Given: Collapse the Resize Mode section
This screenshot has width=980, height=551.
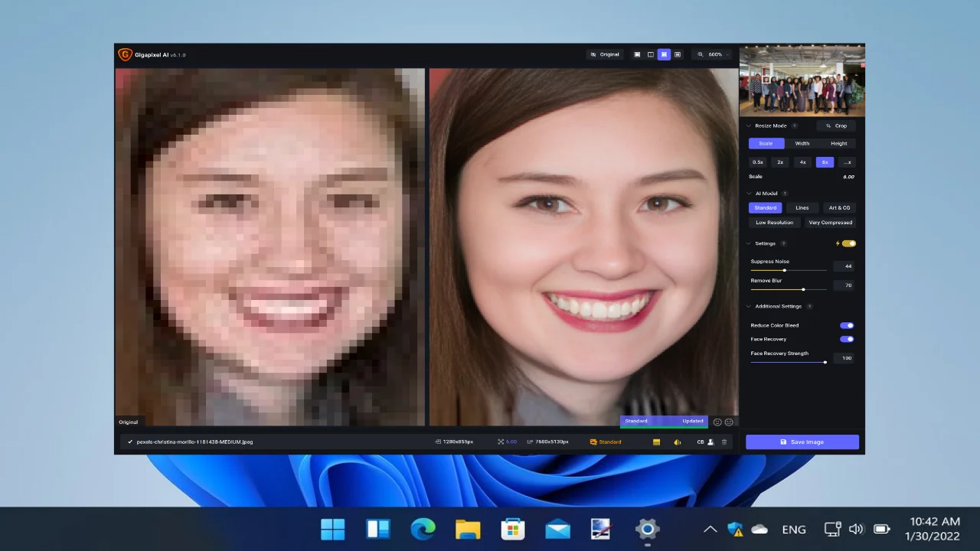Looking at the screenshot, I should 749,126.
